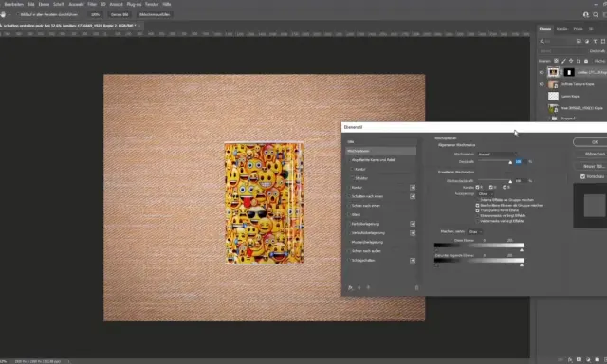Click the new group folder icon at panel bottom

[597, 360]
